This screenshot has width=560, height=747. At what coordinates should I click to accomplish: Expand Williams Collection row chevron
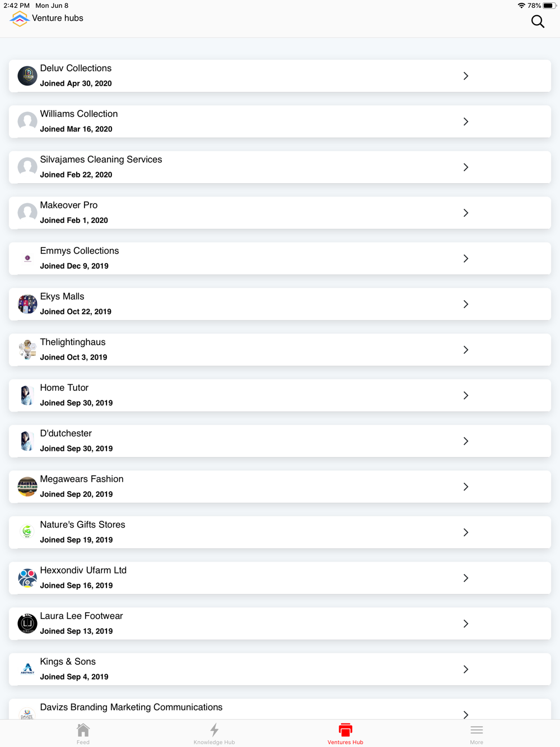coord(466,122)
